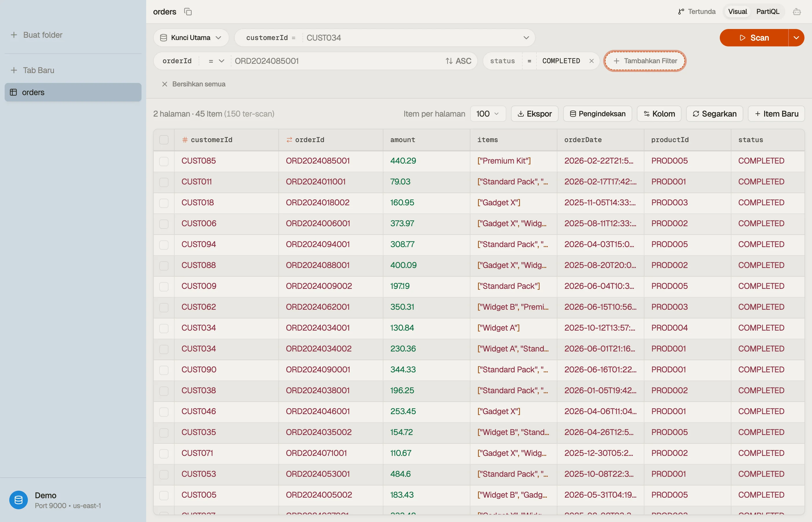The width and height of the screenshot is (812, 522).
Task: Open the Kolom column settings
Action: click(x=659, y=114)
